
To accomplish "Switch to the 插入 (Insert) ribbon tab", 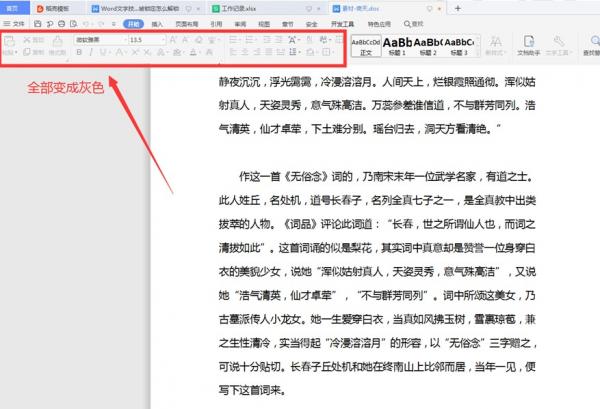I will pyautogui.click(x=157, y=24).
